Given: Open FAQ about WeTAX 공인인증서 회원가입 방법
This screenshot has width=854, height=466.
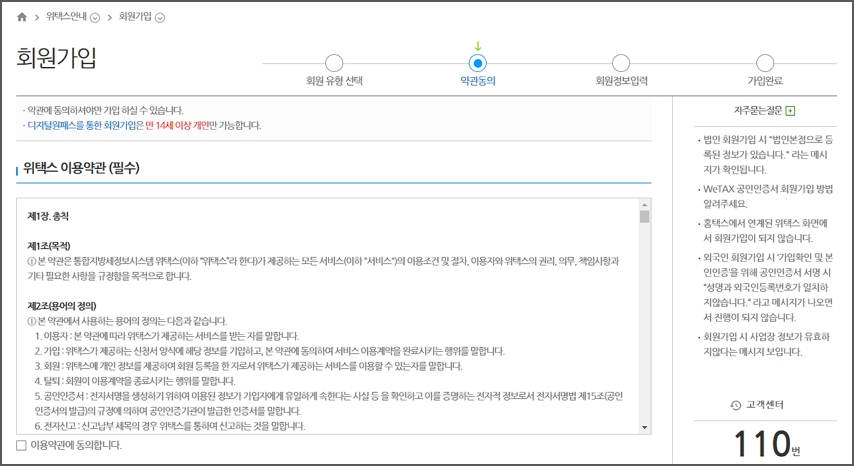Looking at the screenshot, I should click(x=768, y=197).
